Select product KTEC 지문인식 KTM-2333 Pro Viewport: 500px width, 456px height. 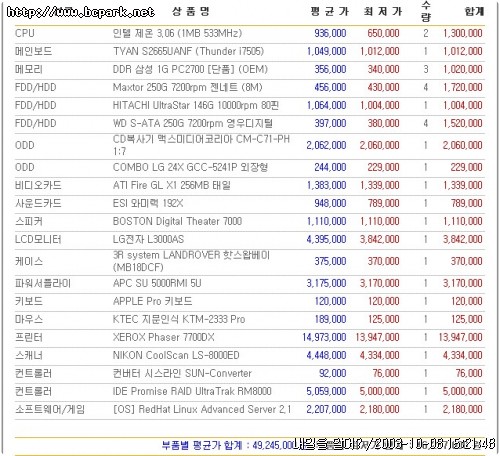pyautogui.click(x=179, y=319)
